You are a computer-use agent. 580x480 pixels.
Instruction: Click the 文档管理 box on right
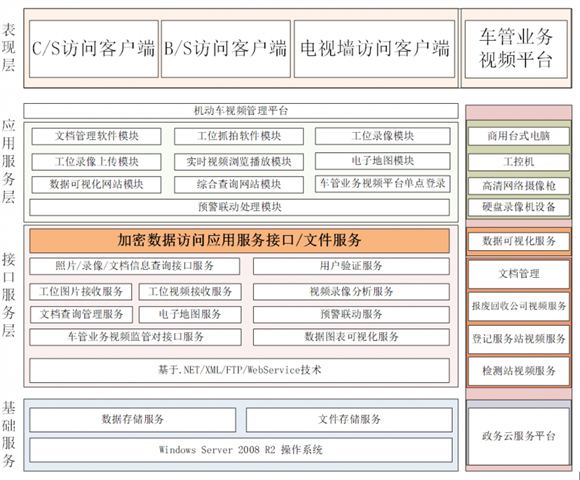coord(519,274)
